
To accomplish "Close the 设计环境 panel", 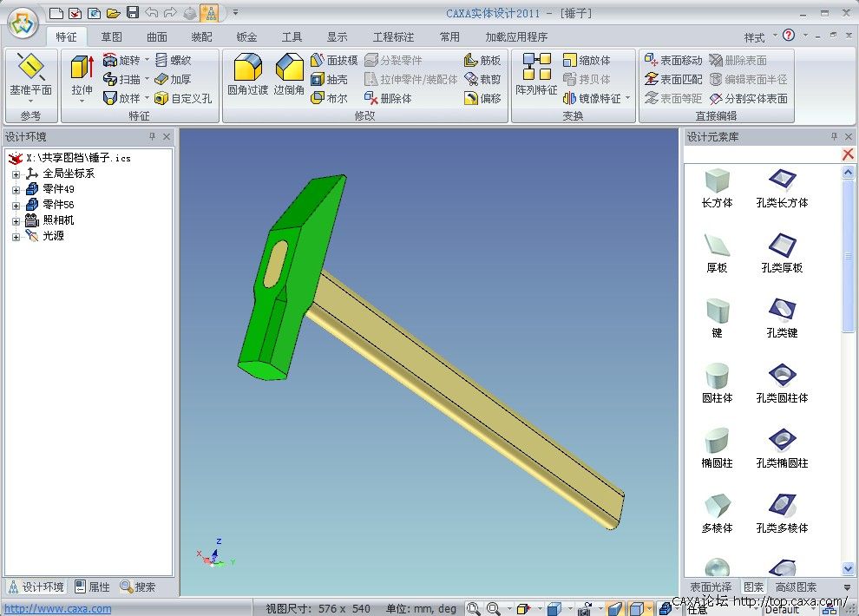I will click(167, 136).
